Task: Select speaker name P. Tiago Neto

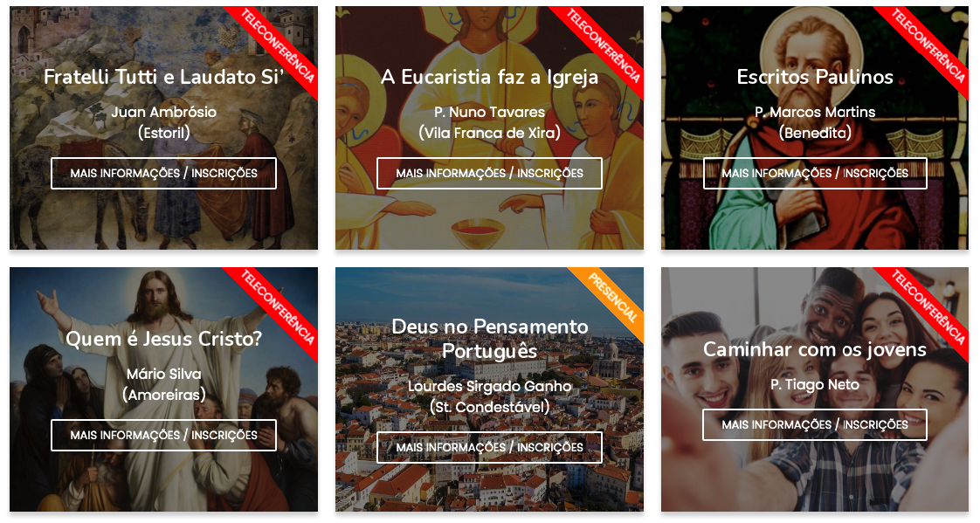Action: pyautogui.click(x=815, y=385)
